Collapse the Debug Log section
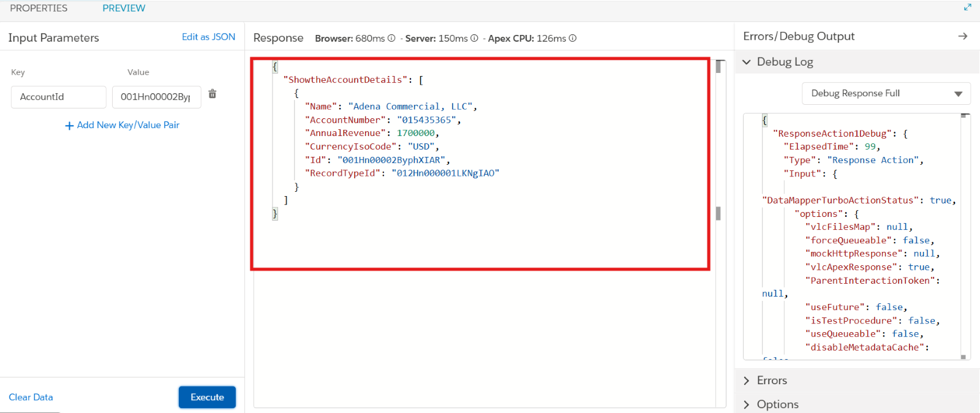 click(747, 62)
